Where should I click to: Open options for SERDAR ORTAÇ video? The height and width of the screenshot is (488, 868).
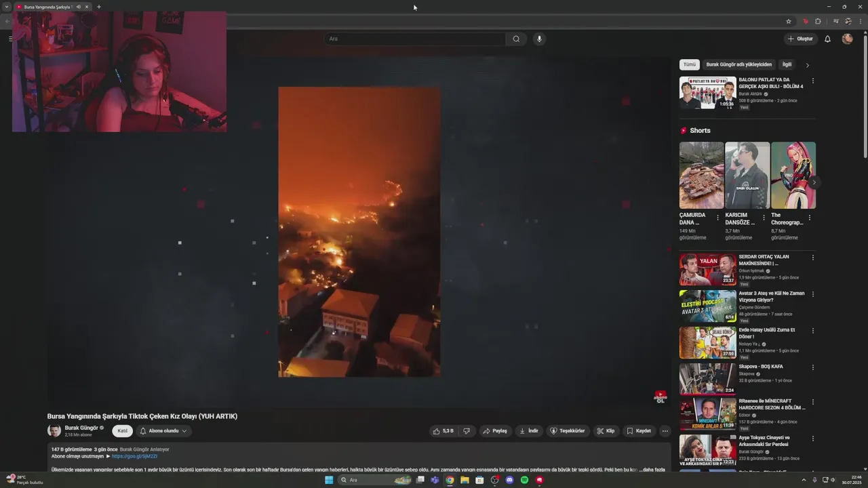[812, 258]
